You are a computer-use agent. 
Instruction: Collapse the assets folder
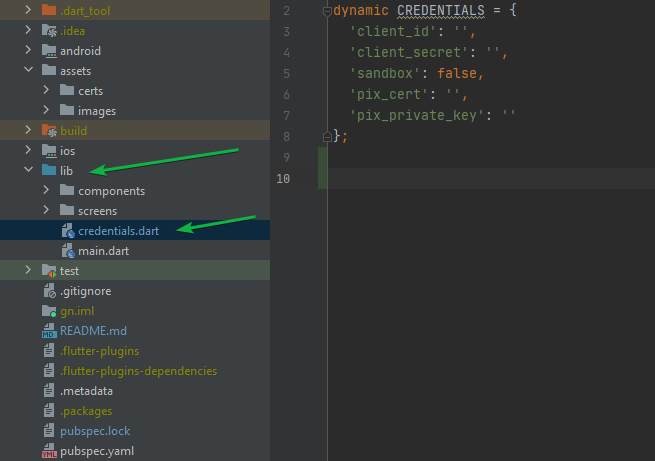tap(28, 70)
